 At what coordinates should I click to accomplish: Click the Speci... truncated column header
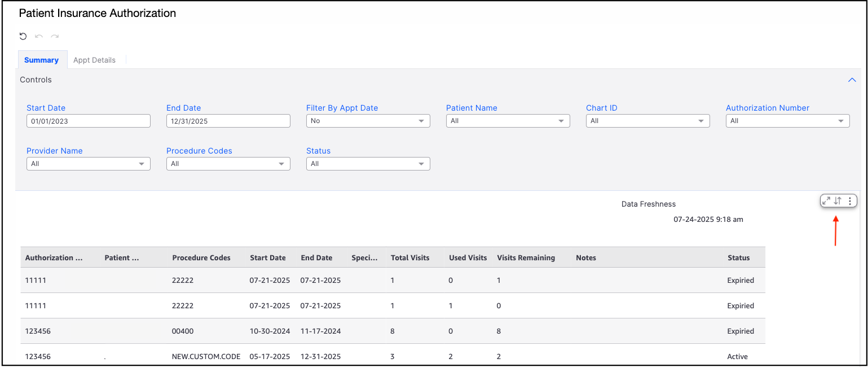click(364, 257)
